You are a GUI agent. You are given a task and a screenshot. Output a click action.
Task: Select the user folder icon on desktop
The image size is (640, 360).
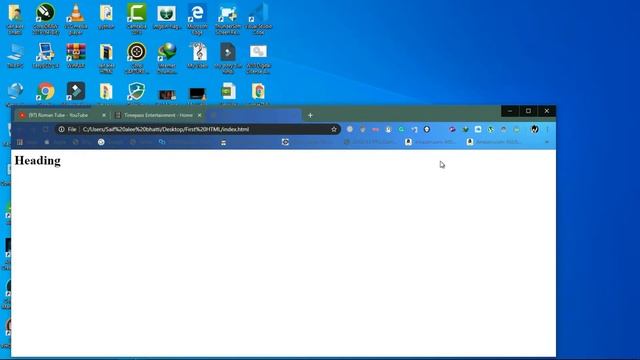(x=15, y=18)
